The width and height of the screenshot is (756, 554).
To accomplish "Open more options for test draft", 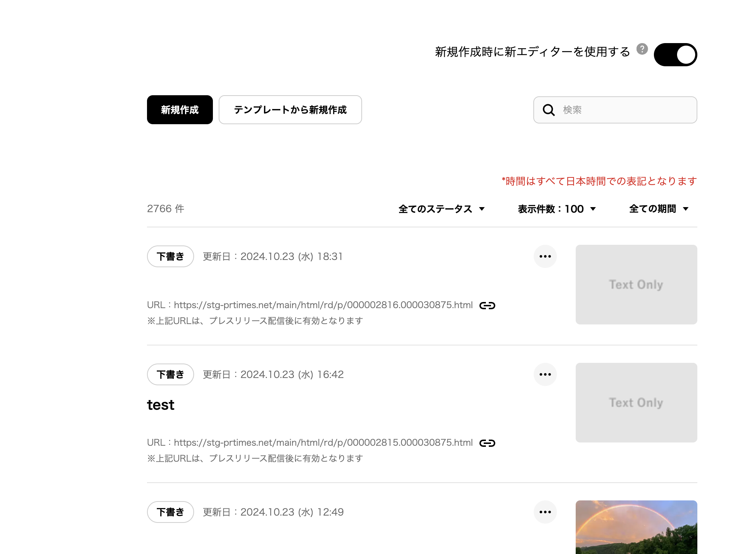I will pos(545,374).
